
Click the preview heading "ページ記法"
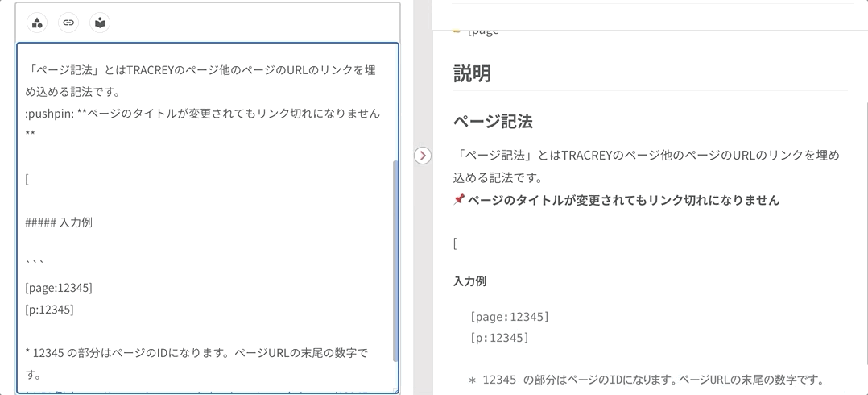coord(493,122)
